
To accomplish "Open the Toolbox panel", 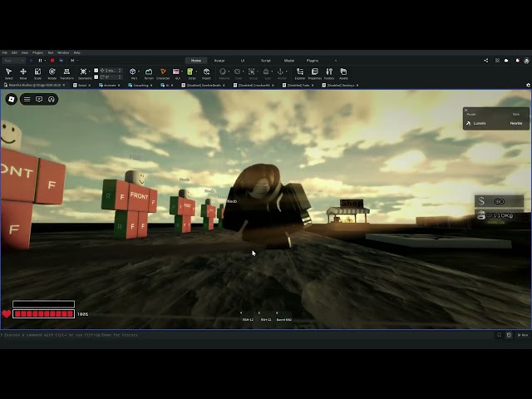I will tap(329, 73).
